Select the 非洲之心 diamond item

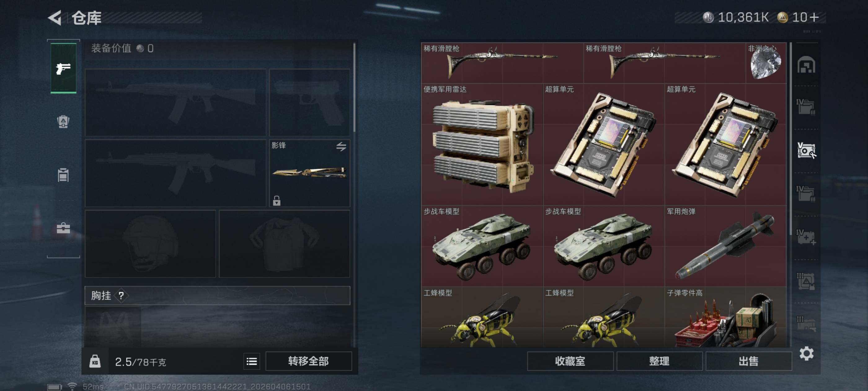[766, 63]
